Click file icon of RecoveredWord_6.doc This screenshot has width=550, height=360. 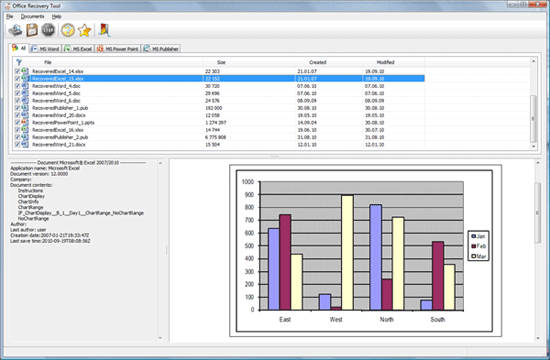25,101
